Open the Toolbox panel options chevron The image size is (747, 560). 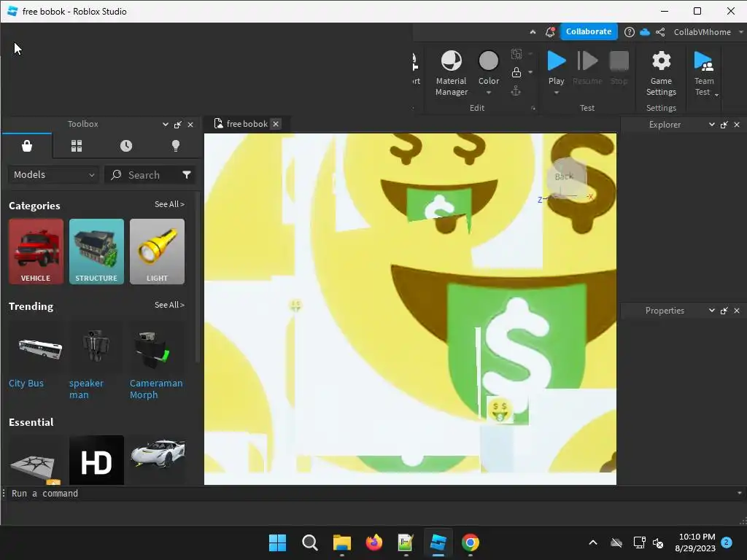[x=166, y=124]
